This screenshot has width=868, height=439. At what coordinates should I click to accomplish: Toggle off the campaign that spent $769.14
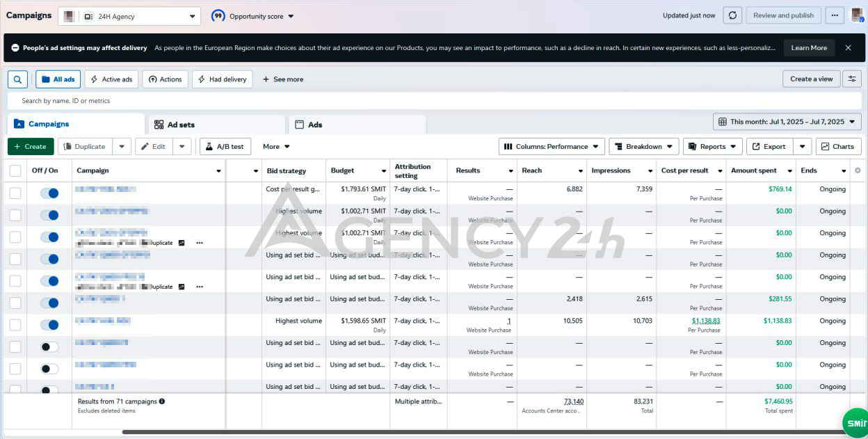click(x=49, y=193)
